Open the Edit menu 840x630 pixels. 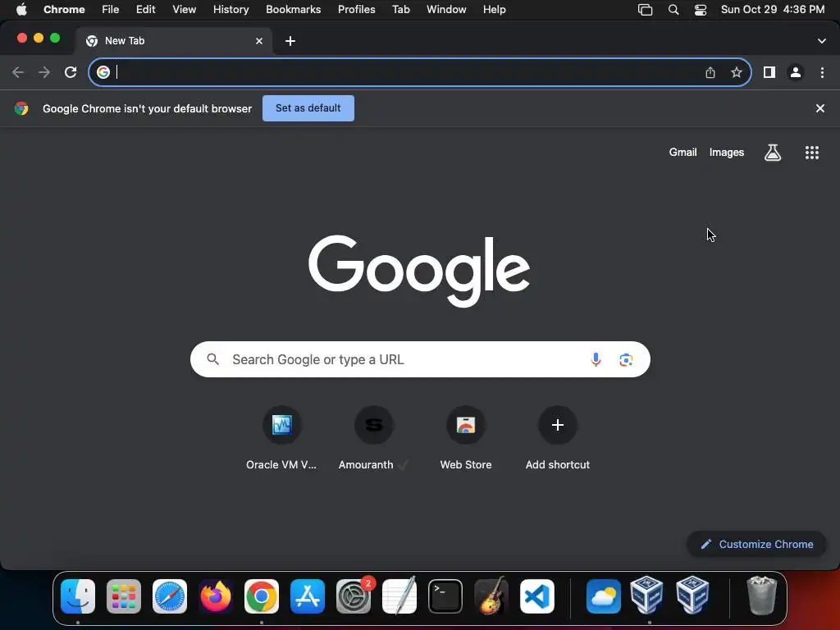click(146, 10)
